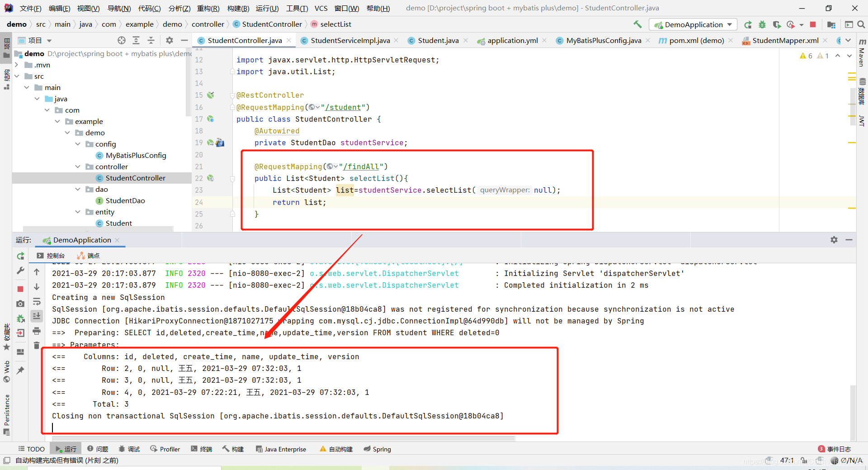
Task: Click the Profiler run icon in top toolbar
Action: point(791,24)
